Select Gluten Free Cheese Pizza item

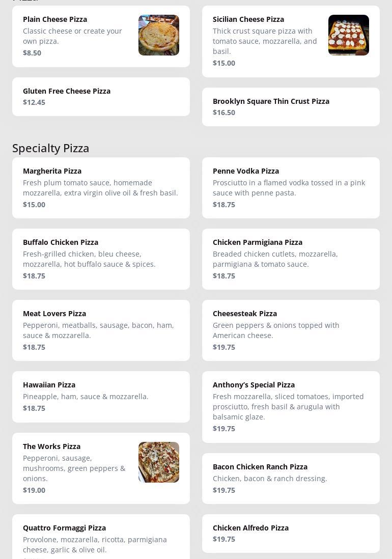[x=101, y=97]
